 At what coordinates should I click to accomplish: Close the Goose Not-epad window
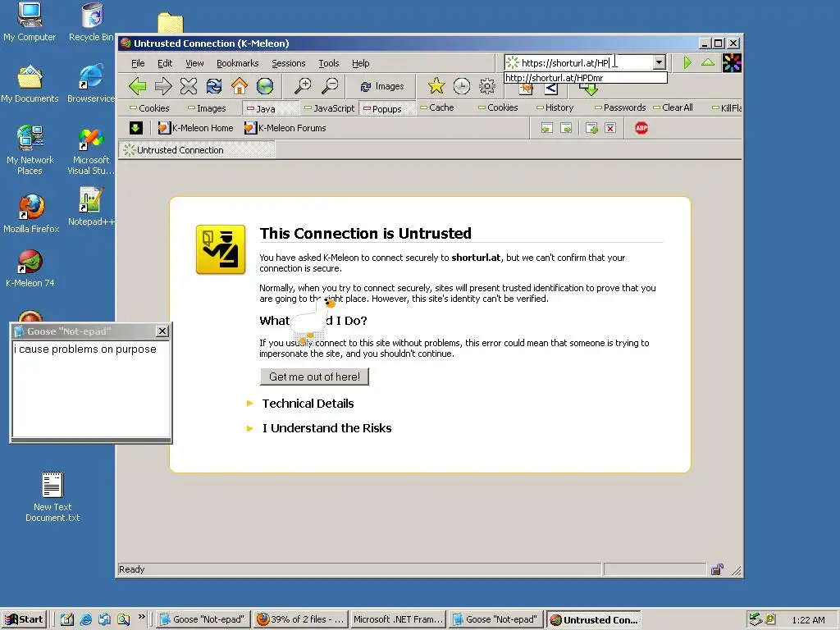[162, 331]
